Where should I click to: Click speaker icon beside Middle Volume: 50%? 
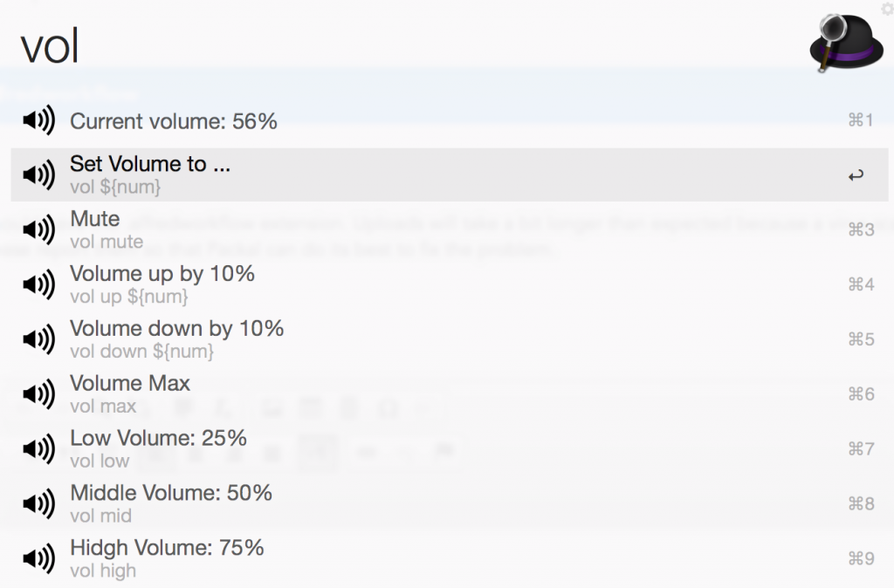tap(38, 504)
